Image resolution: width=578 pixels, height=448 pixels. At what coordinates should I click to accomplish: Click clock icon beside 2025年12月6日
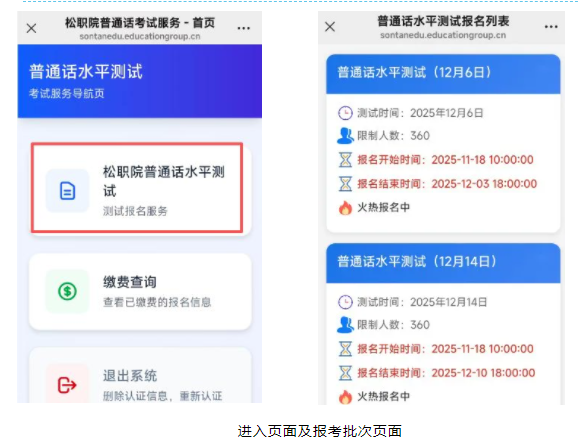point(345,113)
